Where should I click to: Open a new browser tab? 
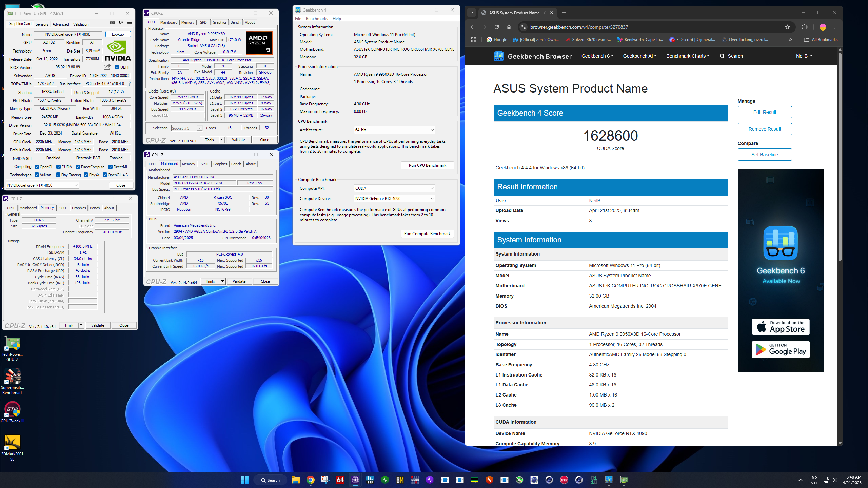564,13
